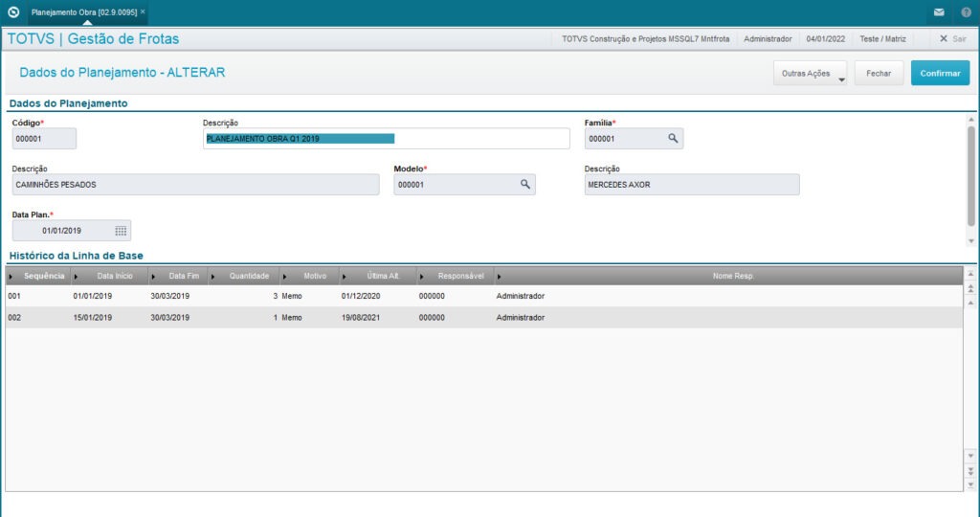Click the Sair exit button
Screen dimensions: 980x517
point(952,38)
